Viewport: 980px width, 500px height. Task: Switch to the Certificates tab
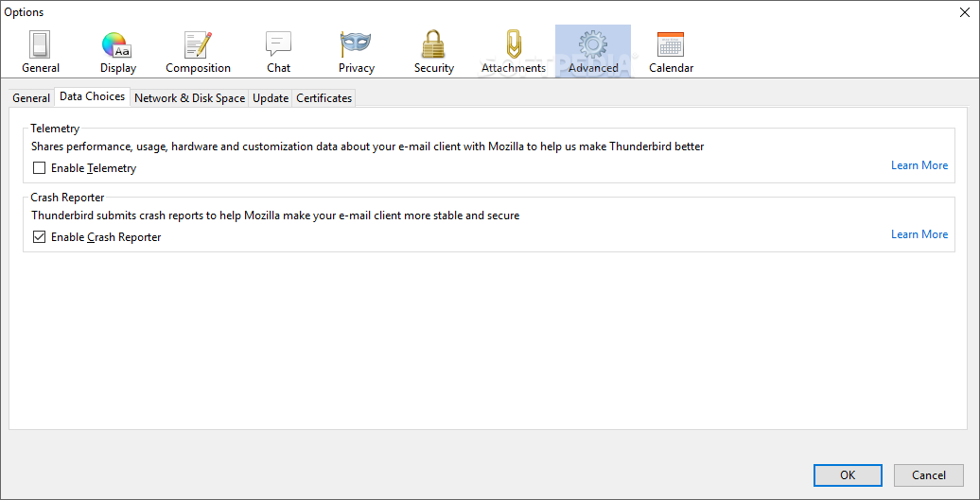(324, 98)
